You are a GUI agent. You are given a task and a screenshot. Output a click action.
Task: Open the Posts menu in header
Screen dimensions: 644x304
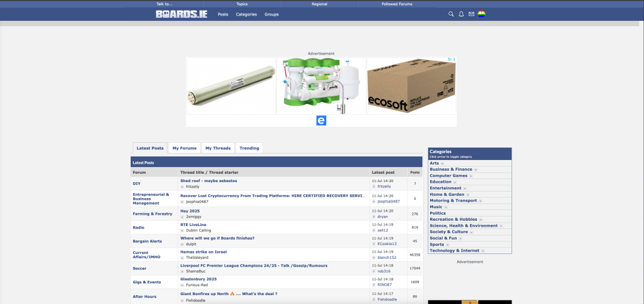coord(223,14)
